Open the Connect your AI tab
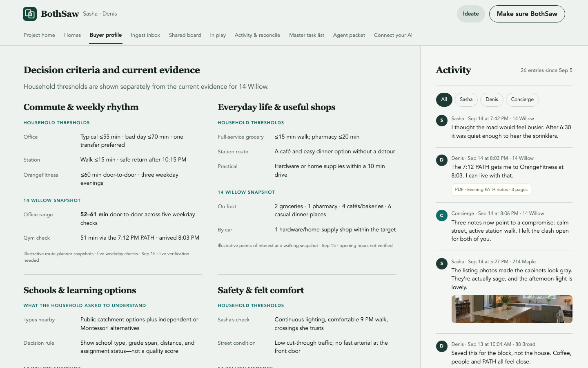Screen dimensions: 588x368 (393, 35)
